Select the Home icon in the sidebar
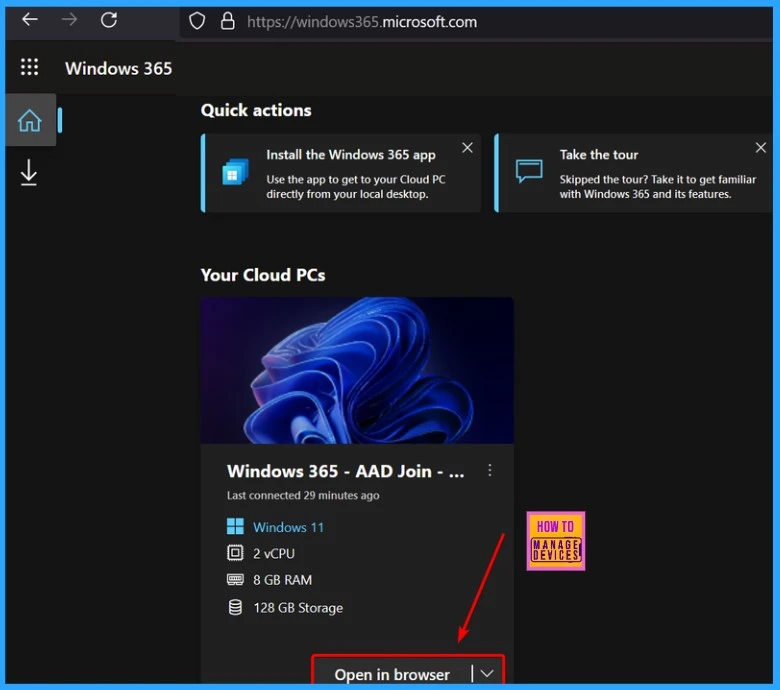Viewport: 780px width, 690px height. tap(30, 120)
